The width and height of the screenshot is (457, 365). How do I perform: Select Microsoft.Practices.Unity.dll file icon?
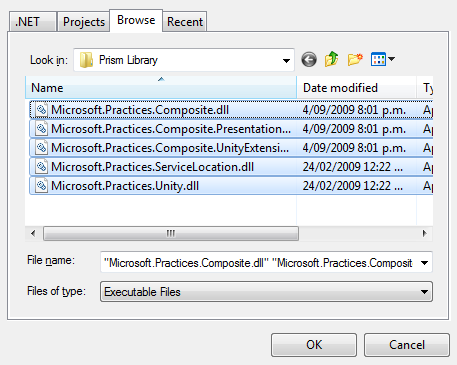pos(41,186)
